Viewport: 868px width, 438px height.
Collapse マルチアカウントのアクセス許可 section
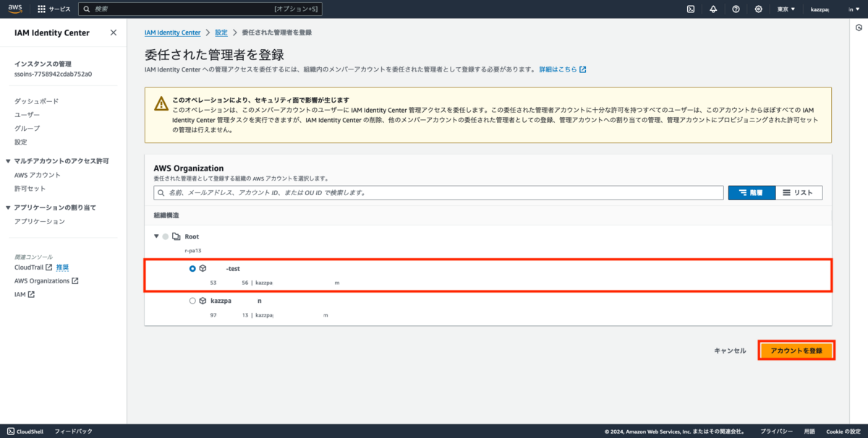tap(8, 161)
